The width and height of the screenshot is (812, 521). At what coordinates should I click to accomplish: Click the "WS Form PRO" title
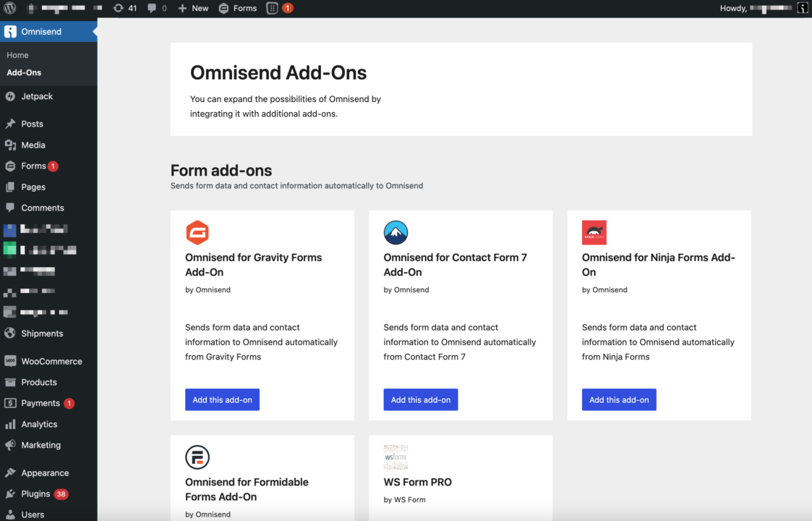click(x=417, y=482)
